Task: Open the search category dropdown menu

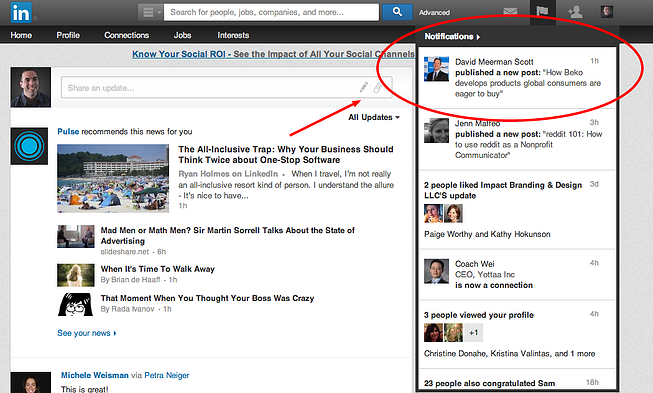Action: [x=150, y=12]
